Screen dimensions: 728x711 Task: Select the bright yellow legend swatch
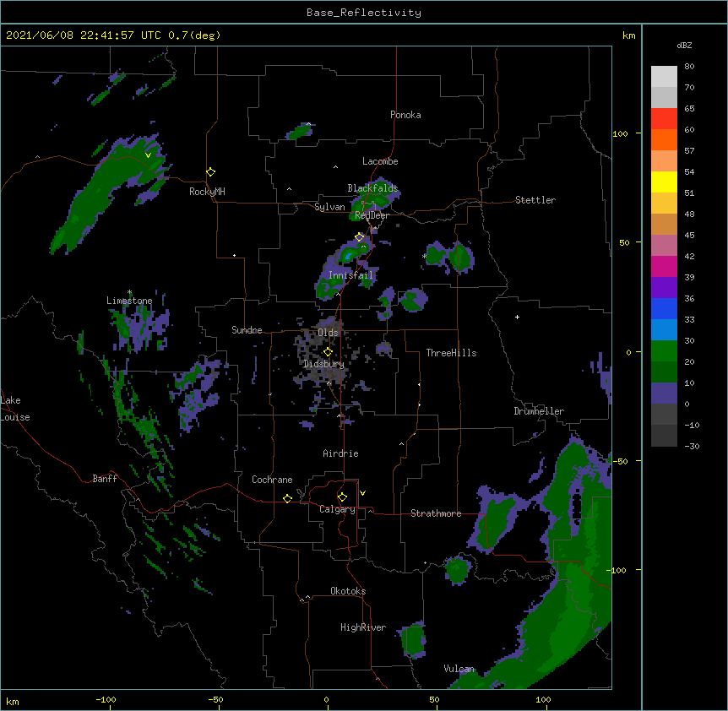(x=664, y=182)
